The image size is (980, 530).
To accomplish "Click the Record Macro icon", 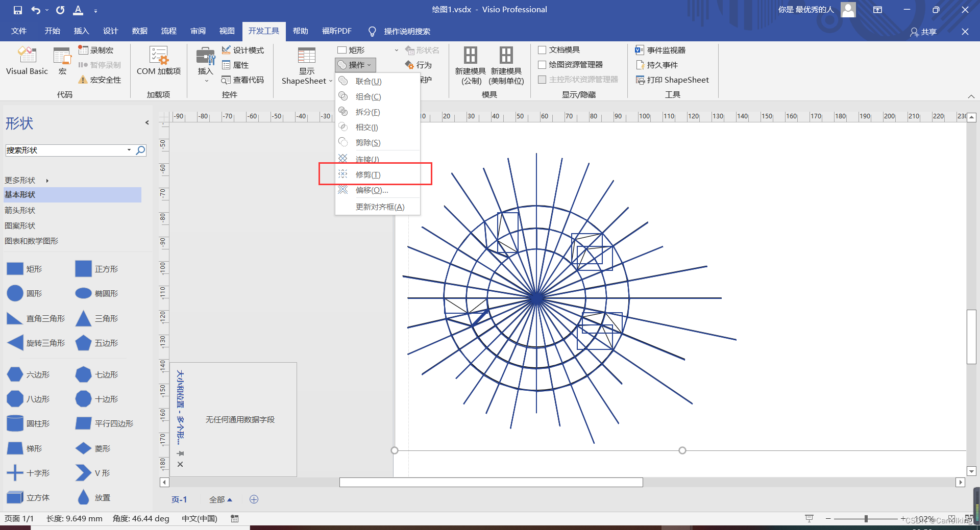I will pos(96,50).
